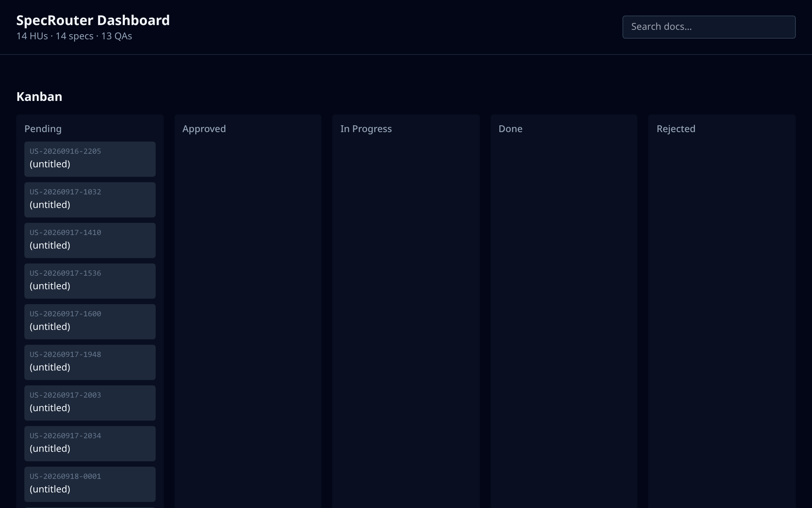Click the Done column header
This screenshot has width=812, height=508.
coord(511,129)
